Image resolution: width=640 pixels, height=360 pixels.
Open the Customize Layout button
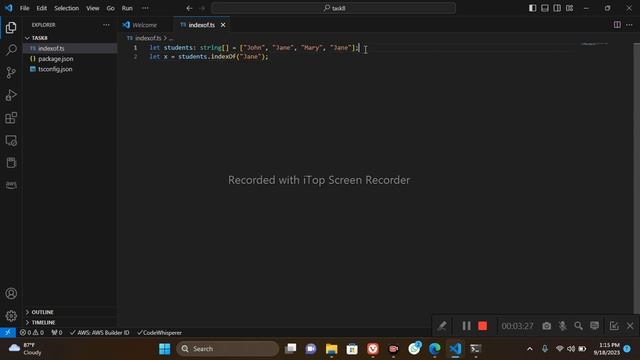tap(569, 8)
